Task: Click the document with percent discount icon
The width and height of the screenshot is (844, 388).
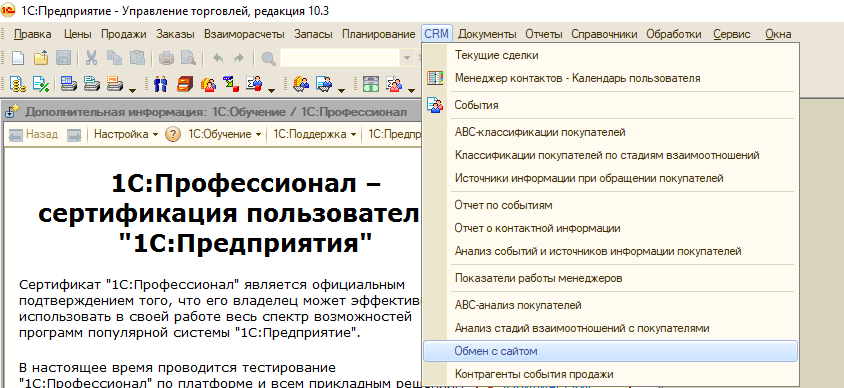Action: (x=41, y=83)
